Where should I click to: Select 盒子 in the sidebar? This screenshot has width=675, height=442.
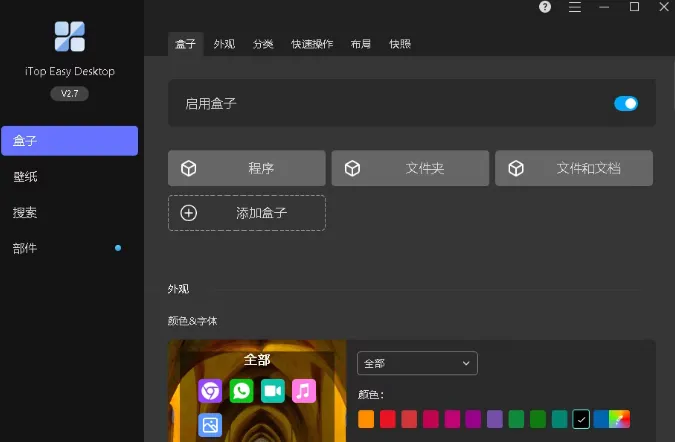(70, 141)
